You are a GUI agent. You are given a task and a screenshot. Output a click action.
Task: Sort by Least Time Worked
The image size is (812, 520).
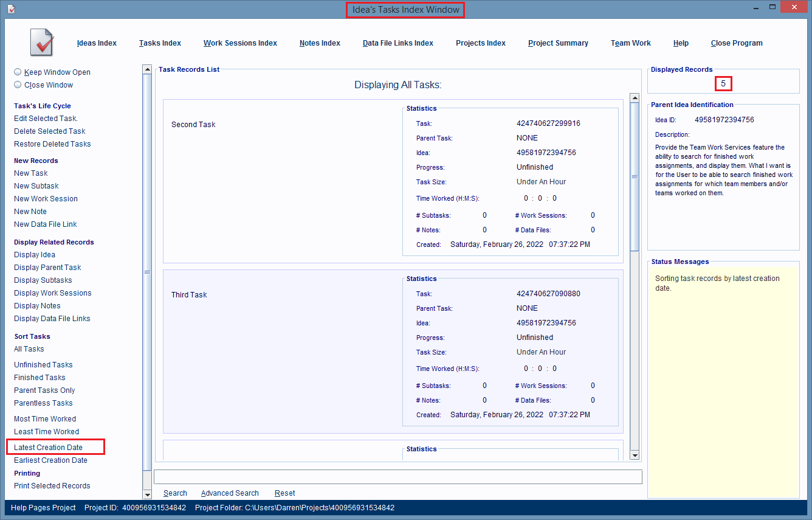point(47,432)
